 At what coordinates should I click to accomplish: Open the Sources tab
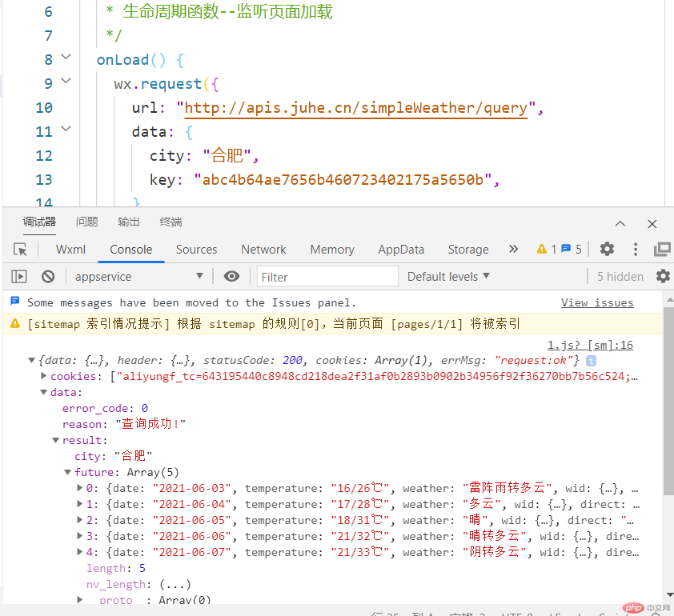pyautogui.click(x=196, y=249)
